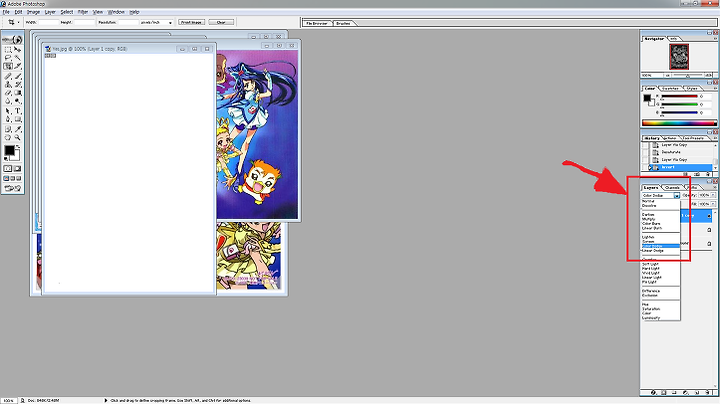The image size is (720, 404).
Task: Select the Eyedropper tool
Action: point(17,129)
